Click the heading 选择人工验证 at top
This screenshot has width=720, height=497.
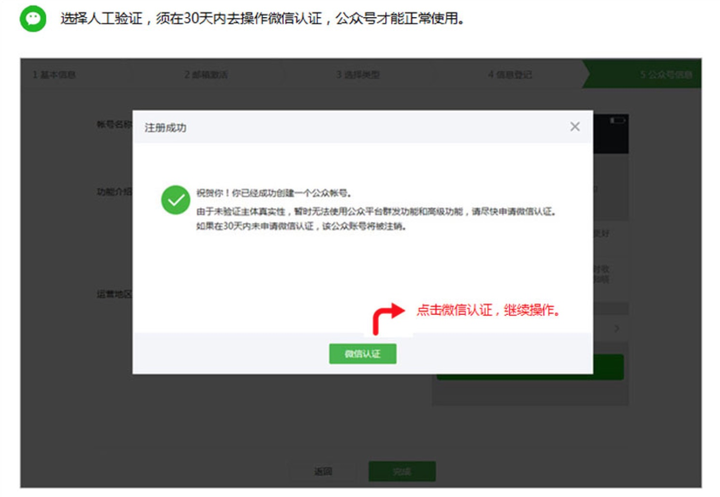[262, 18]
